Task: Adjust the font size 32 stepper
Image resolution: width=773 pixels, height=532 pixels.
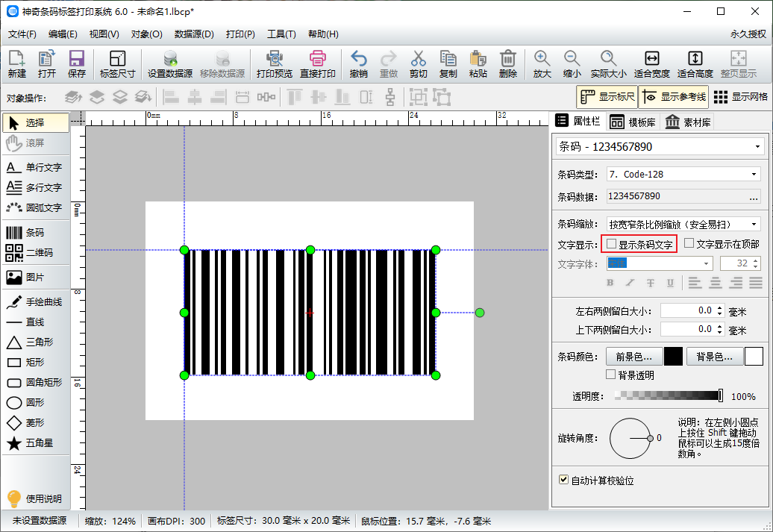Action: (x=756, y=264)
